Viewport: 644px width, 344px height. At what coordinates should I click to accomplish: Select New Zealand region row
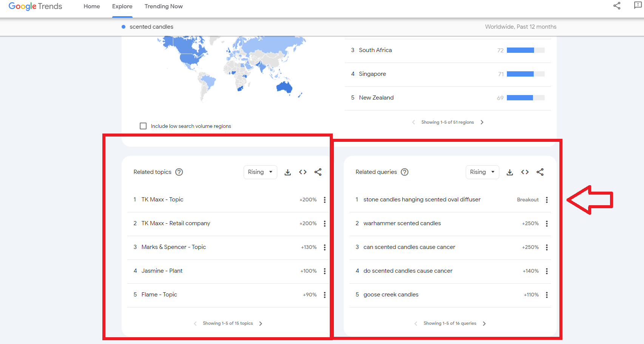[448, 98]
